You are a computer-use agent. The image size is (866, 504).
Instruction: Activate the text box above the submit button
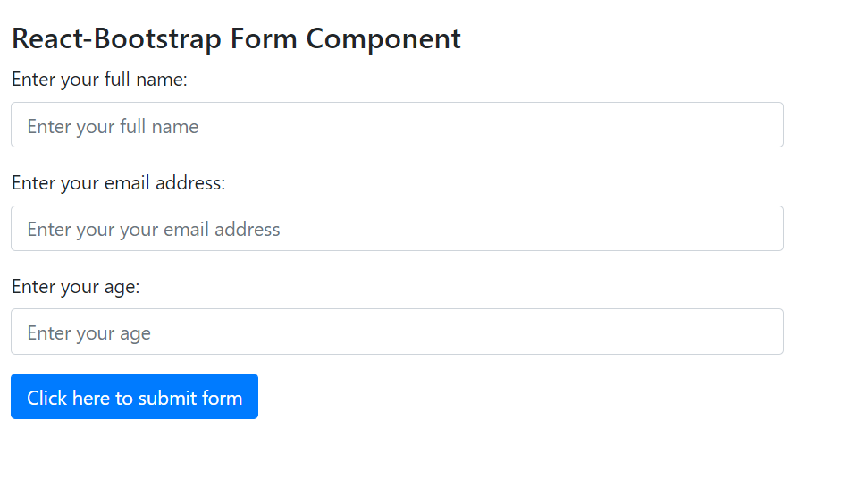397,332
